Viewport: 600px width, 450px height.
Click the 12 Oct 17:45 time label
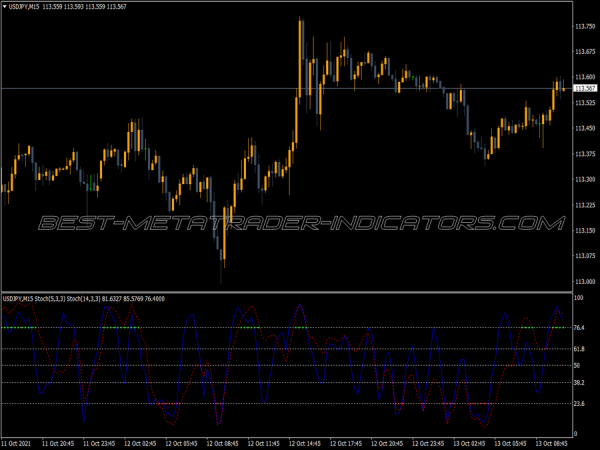click(x=346, y=444)
